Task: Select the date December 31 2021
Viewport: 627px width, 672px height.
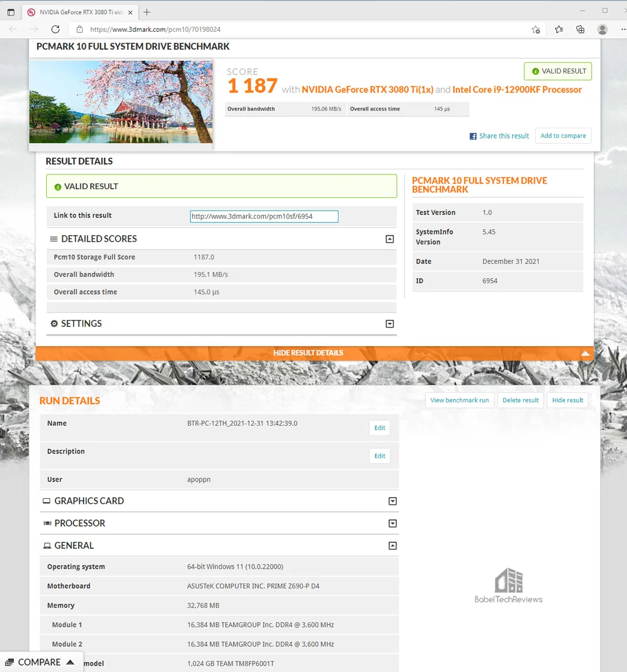Action: click(x=511, y=262)
